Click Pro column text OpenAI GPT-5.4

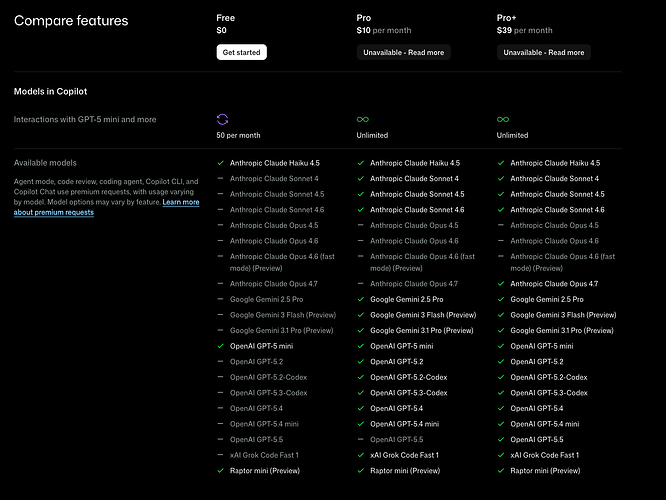(x=396, y=408)
